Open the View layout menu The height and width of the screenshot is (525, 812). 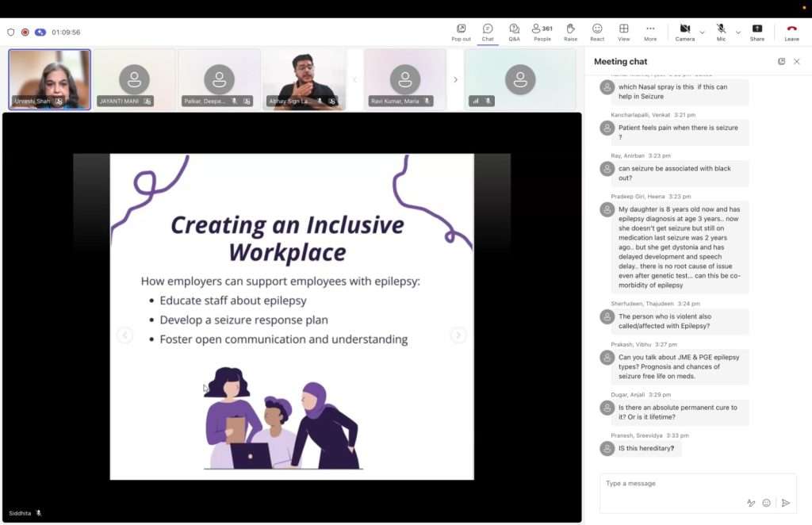pyautogui.click(x=624, y=32)
